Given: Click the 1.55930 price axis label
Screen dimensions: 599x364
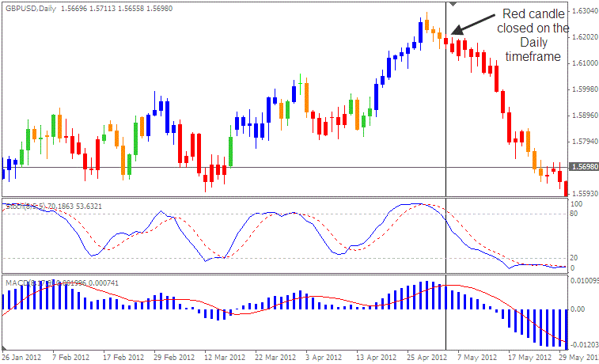Looking at the screenshot, I should 585,193.
